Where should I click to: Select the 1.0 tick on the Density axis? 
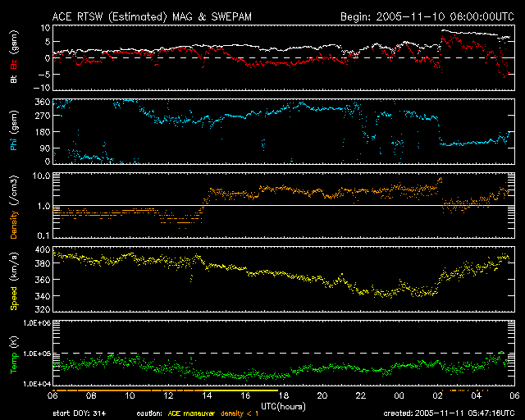(x=43, y=206)
